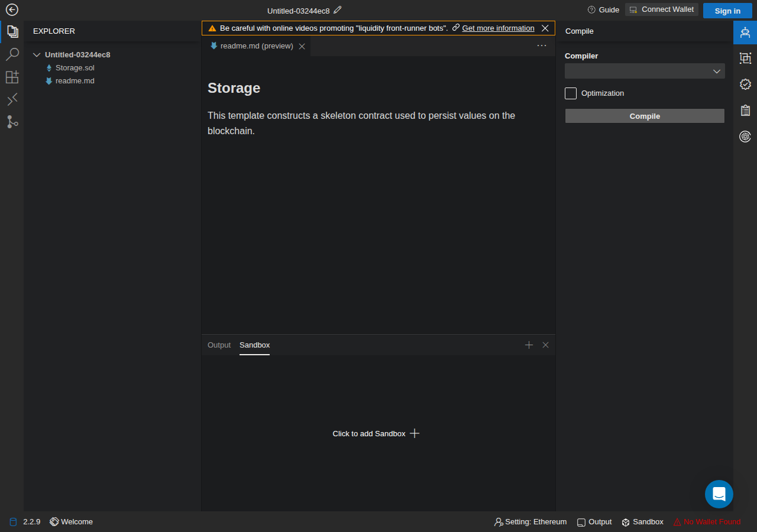Toggle Output from the status bar
Viewport: 757px width, 532px height.
click(x=594, y=521)
